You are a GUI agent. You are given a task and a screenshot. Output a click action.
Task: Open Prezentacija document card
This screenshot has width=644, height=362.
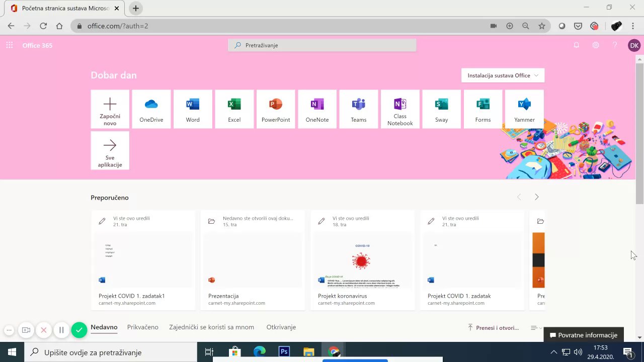pos(253,260)
